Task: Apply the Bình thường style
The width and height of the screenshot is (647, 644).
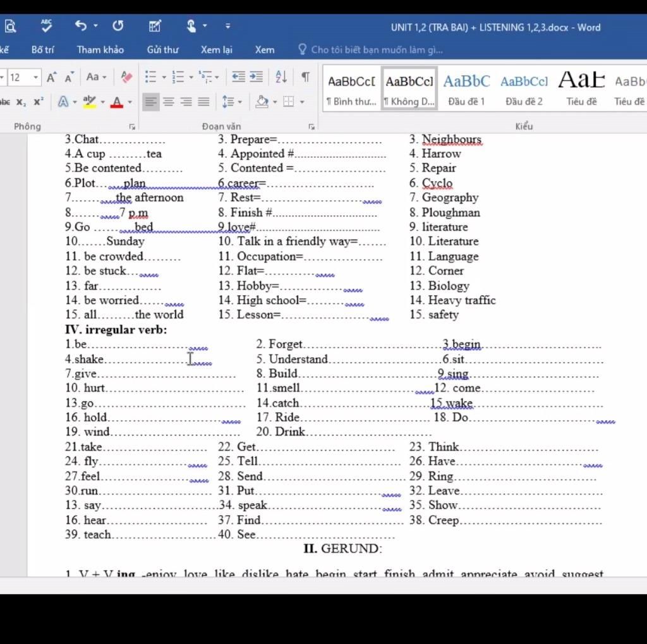Action: click(x=351, y=88)
